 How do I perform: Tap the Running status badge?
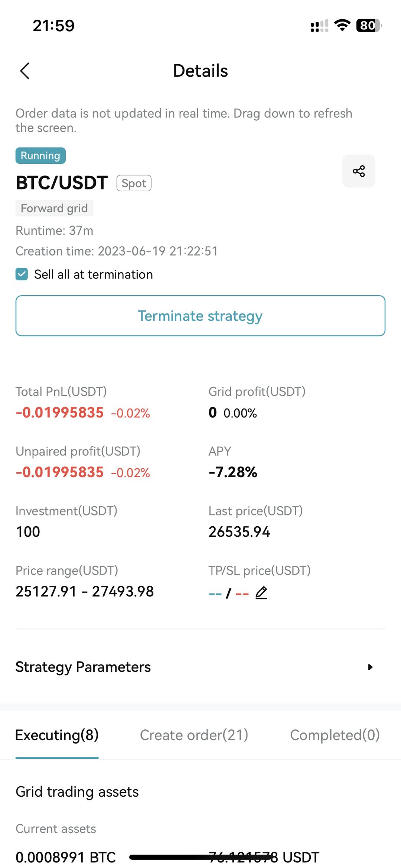point(40,156)
